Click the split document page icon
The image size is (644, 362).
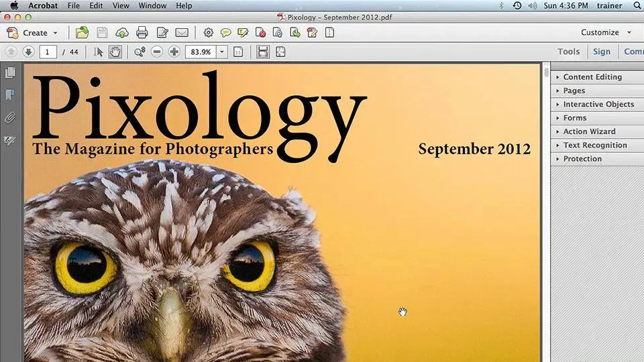click(x=329, y=32)
